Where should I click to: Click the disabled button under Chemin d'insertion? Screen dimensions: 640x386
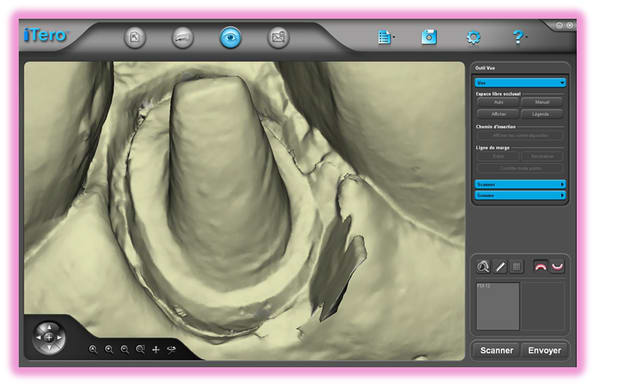[x=520, y=135]
